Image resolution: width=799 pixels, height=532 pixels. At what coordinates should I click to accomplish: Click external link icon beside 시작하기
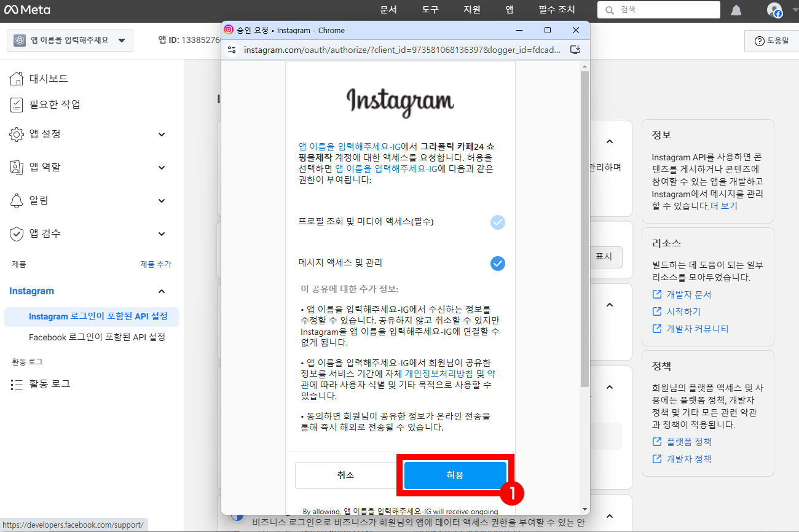pyautogui.click(x=657, y=311)
